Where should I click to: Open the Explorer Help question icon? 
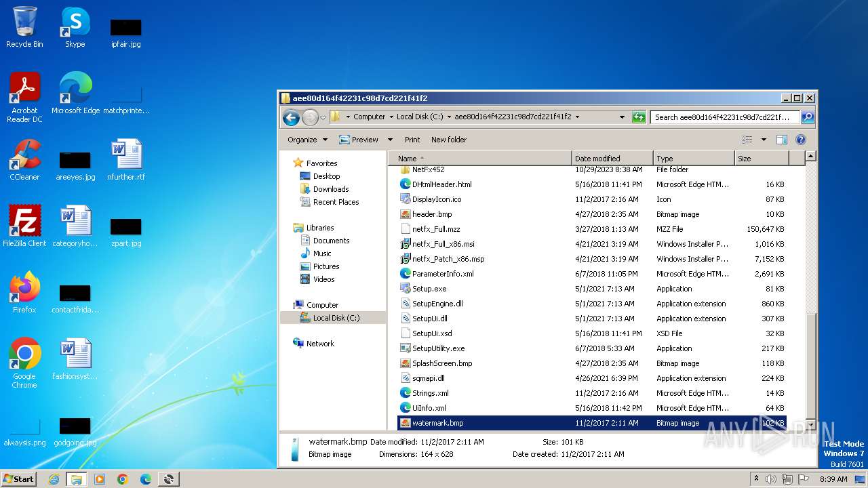800,140
